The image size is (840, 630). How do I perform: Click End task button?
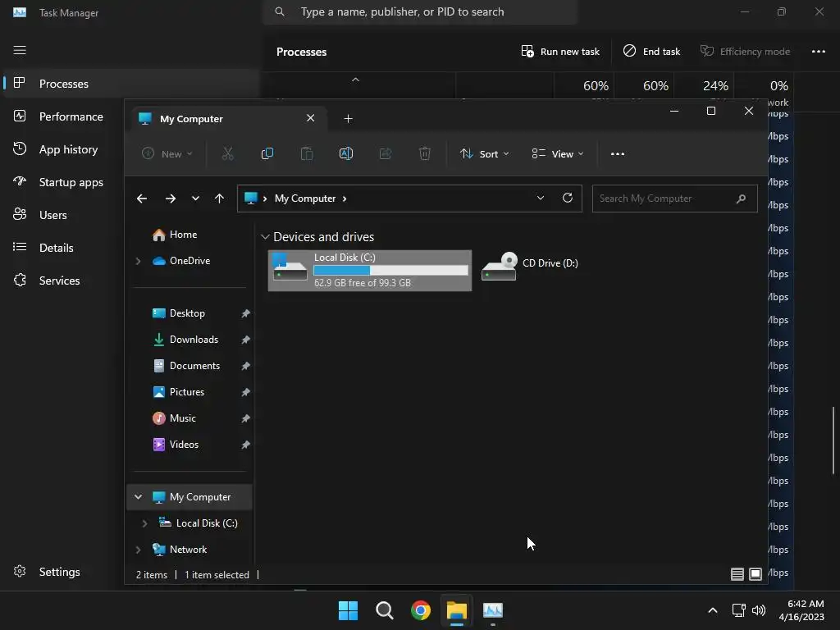(651, 52)
